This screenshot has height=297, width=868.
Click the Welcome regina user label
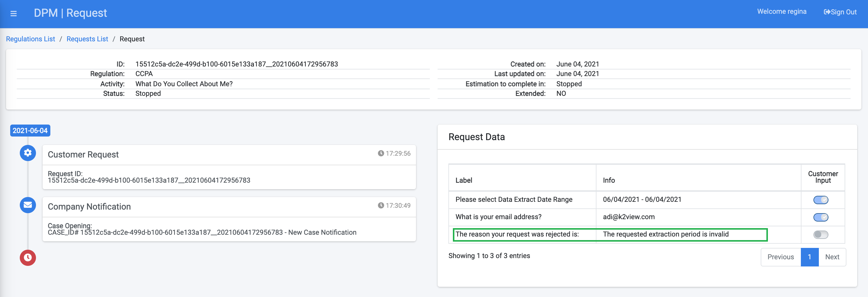(x=782, y=11)
